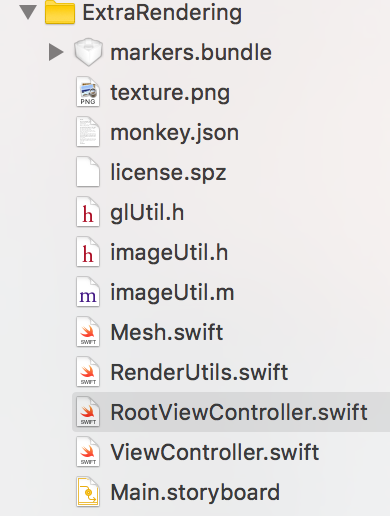Click the markers.bundle brick icon

click(x=88, y=52)
